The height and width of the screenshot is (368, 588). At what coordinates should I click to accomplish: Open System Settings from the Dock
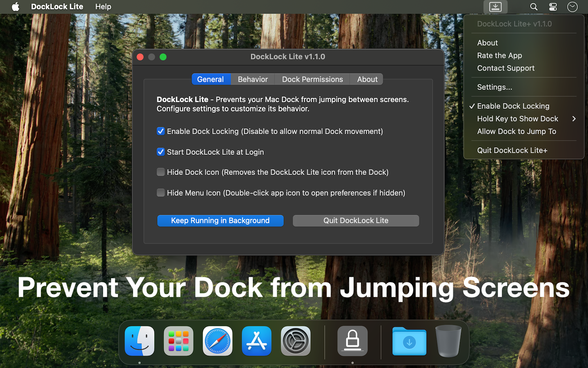point(296,341)
